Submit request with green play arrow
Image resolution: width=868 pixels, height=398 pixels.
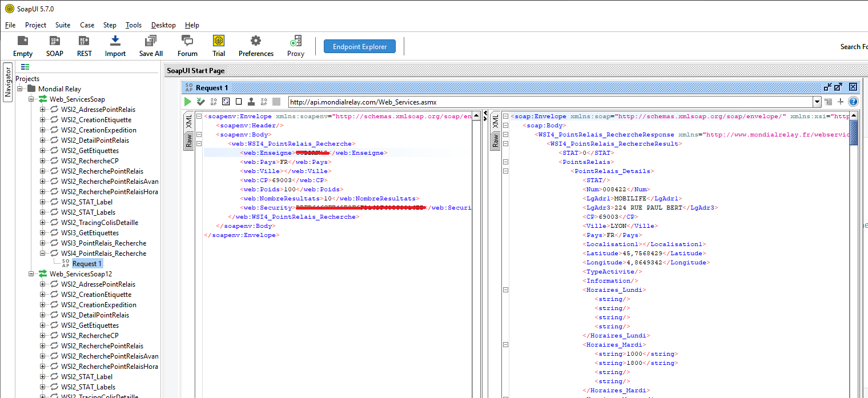pos(188,102)
